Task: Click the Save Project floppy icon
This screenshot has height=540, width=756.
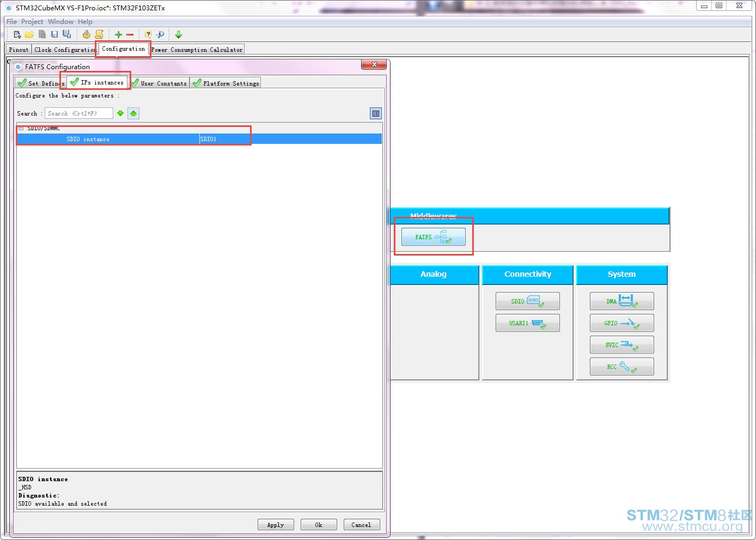Action: [54, 34]
